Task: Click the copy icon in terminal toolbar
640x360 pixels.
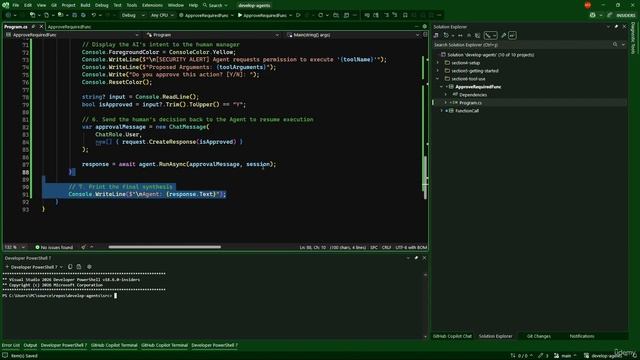Action: pos(70,267)
